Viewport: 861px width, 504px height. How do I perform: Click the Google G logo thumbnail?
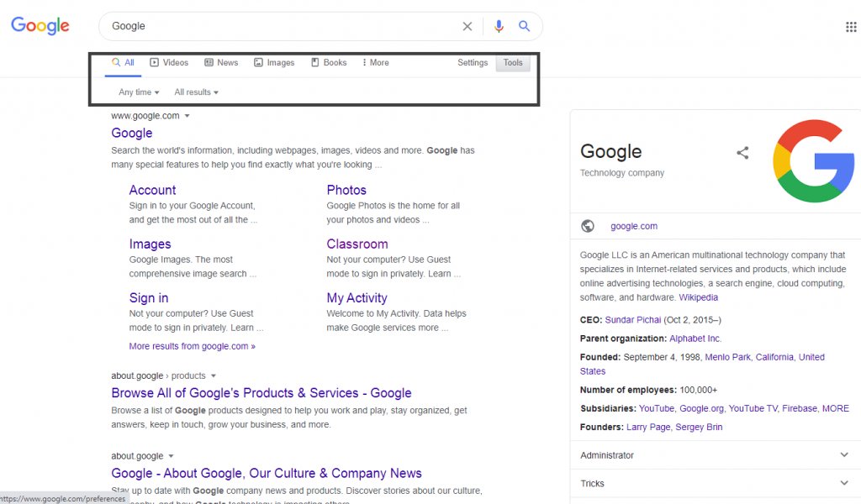click(813, 161)
